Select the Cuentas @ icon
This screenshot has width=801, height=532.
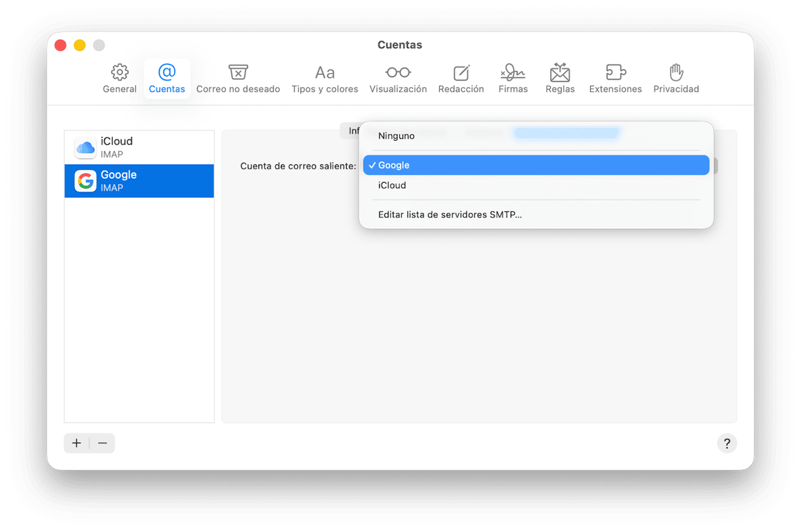click(x=167, y=72)
